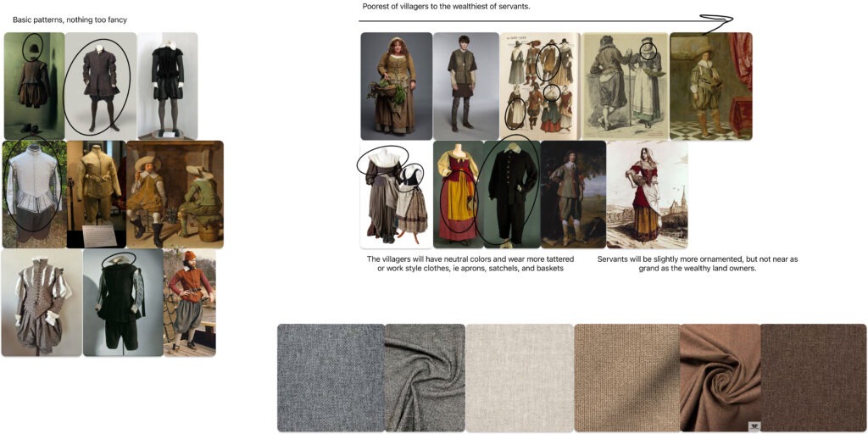Image resolution: width=868 pixels, height=434 pixels.
Task: Select the circled dark doublet on grey background
Action: [101, 86]
